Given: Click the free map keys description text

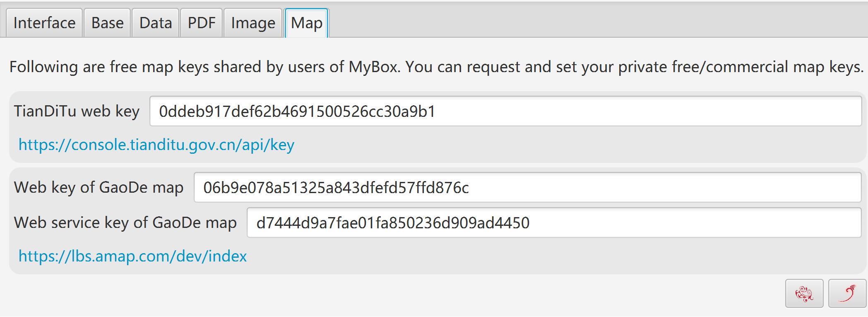Looking at the screenshot, I should pos(436,67).
